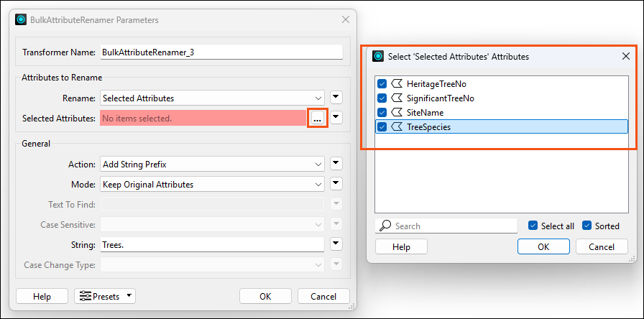644x319 pixels.
Task: Open the arrow menu beside Mode
Action: [x=336, y=184]
